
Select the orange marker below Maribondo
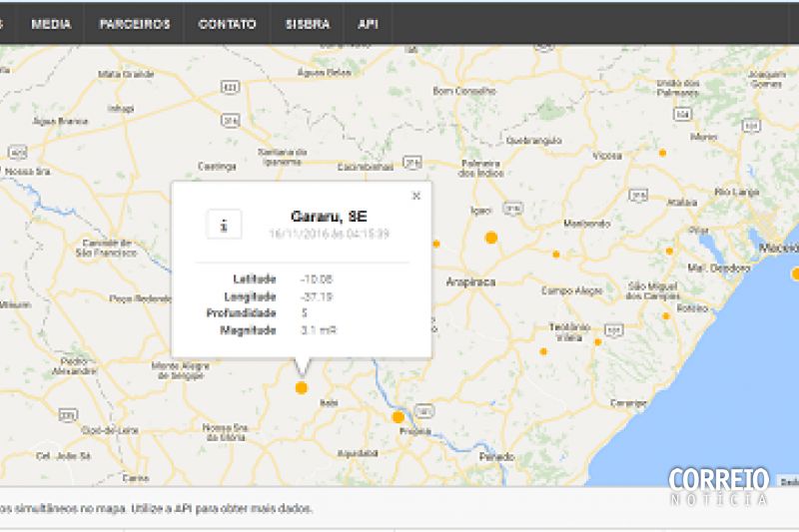pyautogui.click(x=556, y=255)
